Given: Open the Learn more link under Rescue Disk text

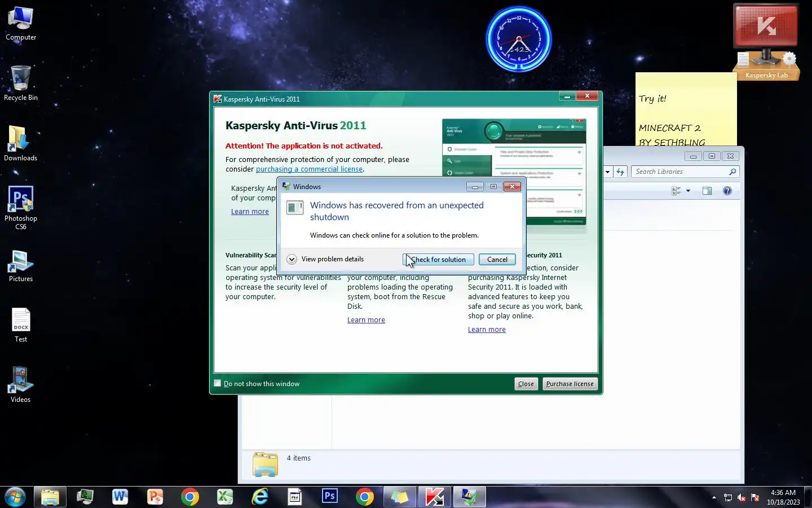Looking at the screenshot, I should [366, 320].
